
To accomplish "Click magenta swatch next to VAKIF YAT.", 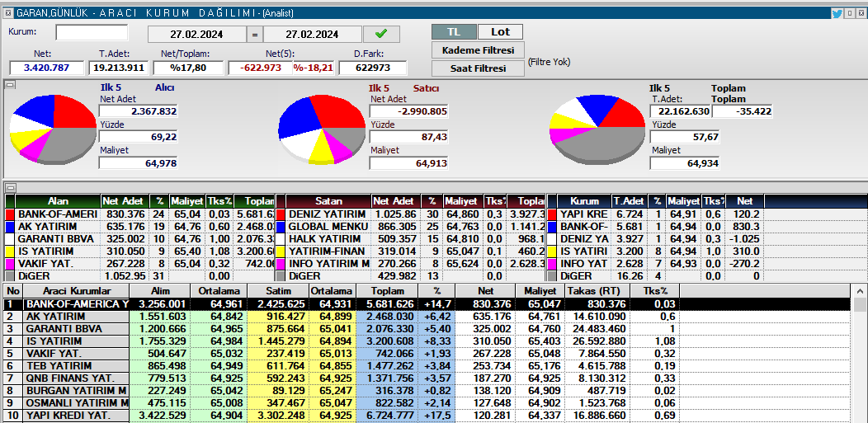I will tap(9, 264).
